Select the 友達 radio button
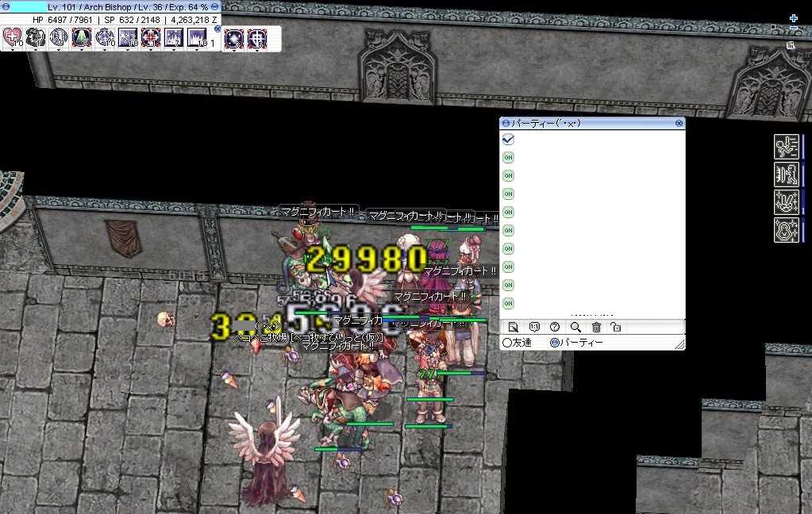 [x=507, y=343]
